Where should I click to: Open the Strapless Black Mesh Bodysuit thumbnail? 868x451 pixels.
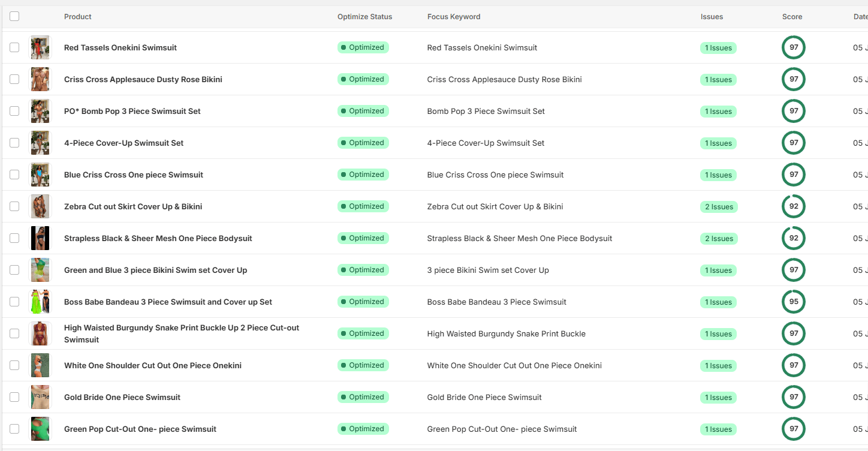[40, 238]
